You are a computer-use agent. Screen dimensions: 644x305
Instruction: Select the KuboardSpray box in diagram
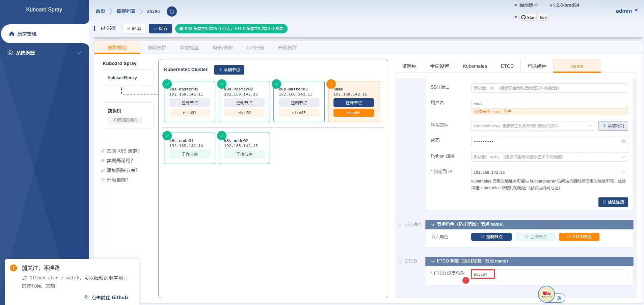click(128, 78)
